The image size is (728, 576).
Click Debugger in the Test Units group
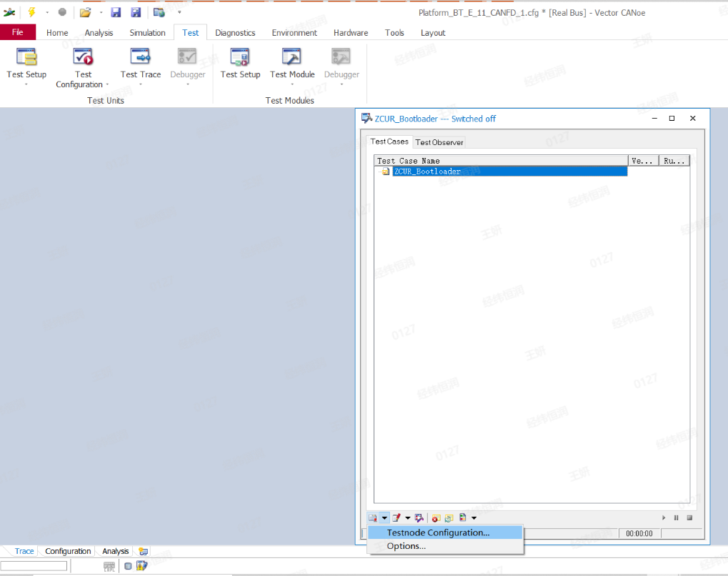188,66
